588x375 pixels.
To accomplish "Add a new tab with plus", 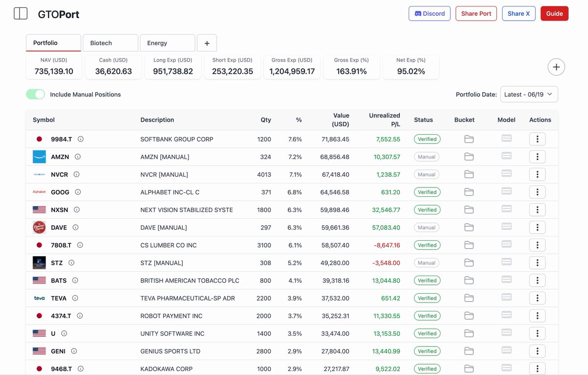I will point(207,43).
